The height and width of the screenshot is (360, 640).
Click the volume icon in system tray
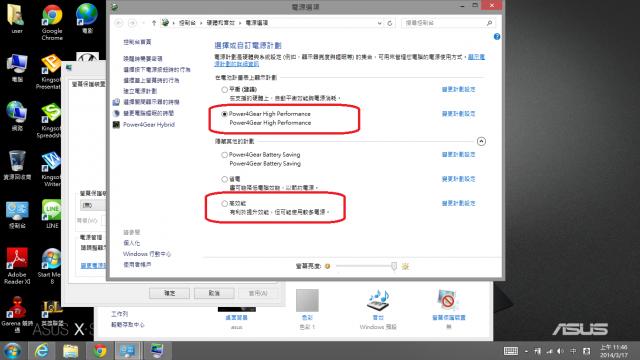point(561,351)
